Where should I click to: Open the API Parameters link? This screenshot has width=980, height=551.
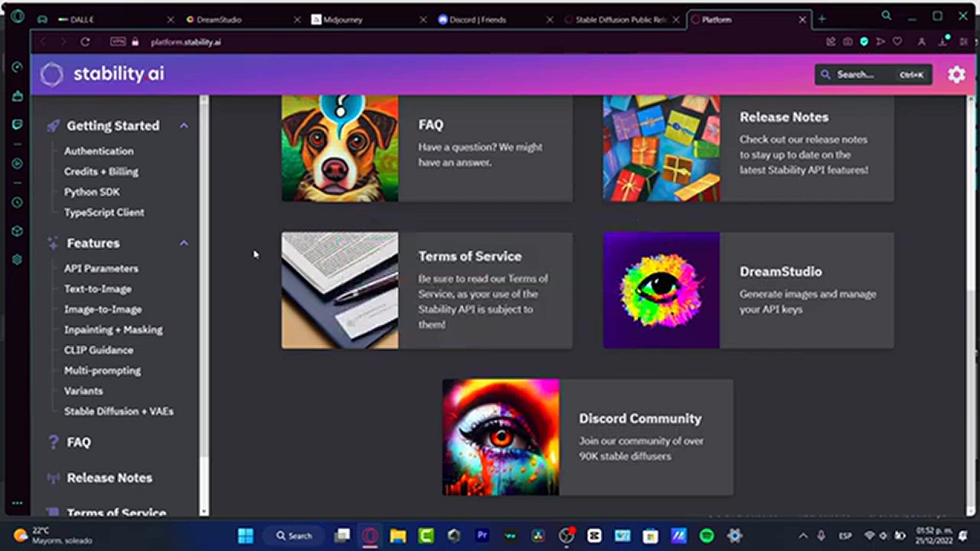(x=101, y=268)
